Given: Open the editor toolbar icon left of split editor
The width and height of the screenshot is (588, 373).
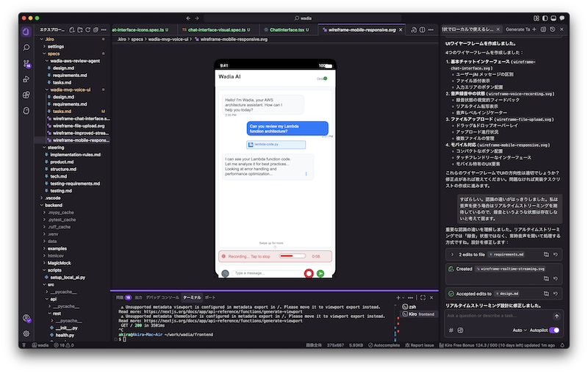Looking at the screenshot, I should point(414,29).
